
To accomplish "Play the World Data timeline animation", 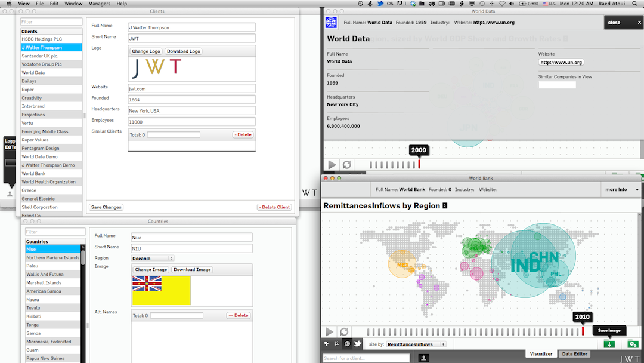I will [332, 165].
